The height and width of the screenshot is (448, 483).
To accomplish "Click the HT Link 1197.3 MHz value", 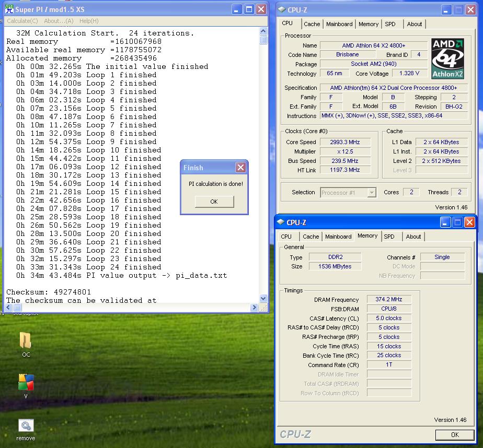I will coord(345,170).
